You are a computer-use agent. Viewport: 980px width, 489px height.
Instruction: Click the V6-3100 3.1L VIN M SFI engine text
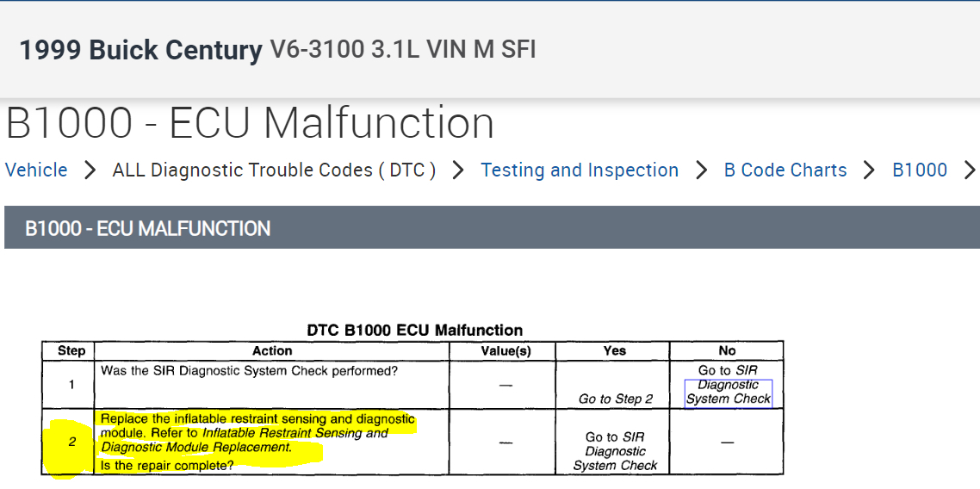pos(403,49)
